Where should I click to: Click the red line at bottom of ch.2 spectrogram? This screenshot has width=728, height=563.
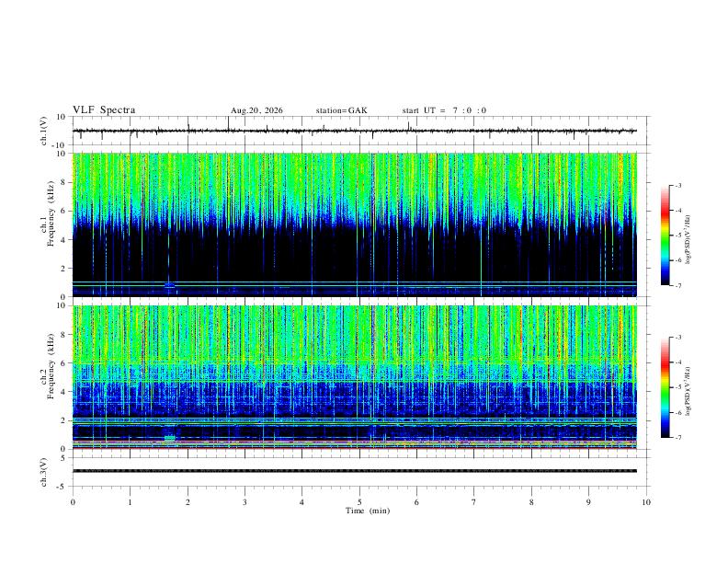click(x=354, y=448)
